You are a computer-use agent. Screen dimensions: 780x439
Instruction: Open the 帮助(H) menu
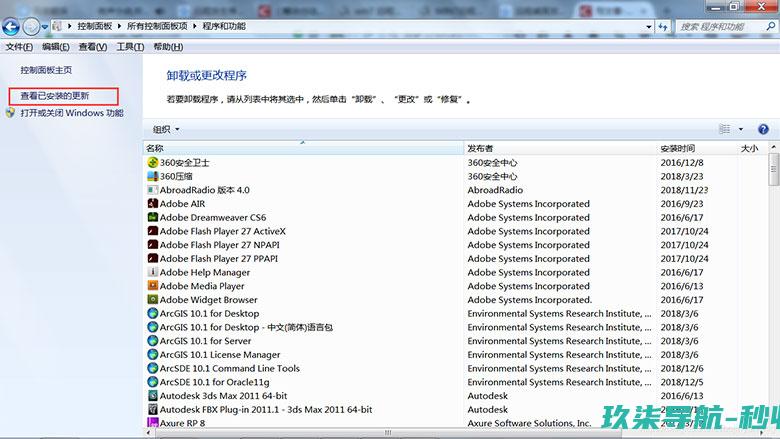point(168,47)
